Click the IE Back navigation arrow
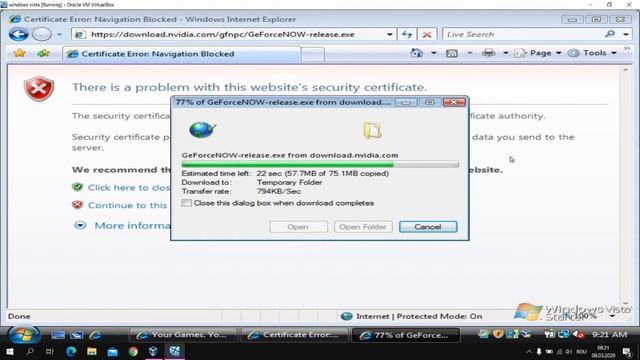The height and width of the screenshot is (360, 640). pyautogui.click(x=18, y=34)
